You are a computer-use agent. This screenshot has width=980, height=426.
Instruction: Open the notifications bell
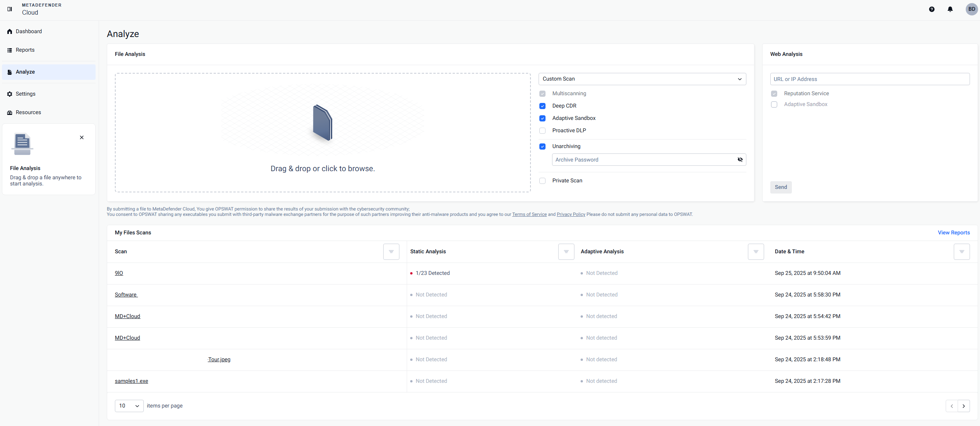point(950,9)
